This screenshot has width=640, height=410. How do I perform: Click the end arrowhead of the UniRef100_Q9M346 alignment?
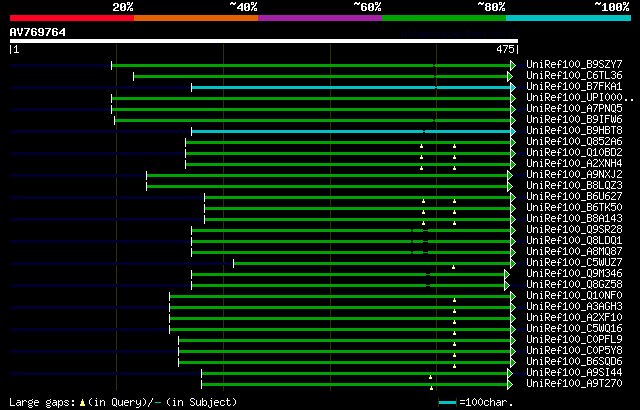click(x=507, y=275)
